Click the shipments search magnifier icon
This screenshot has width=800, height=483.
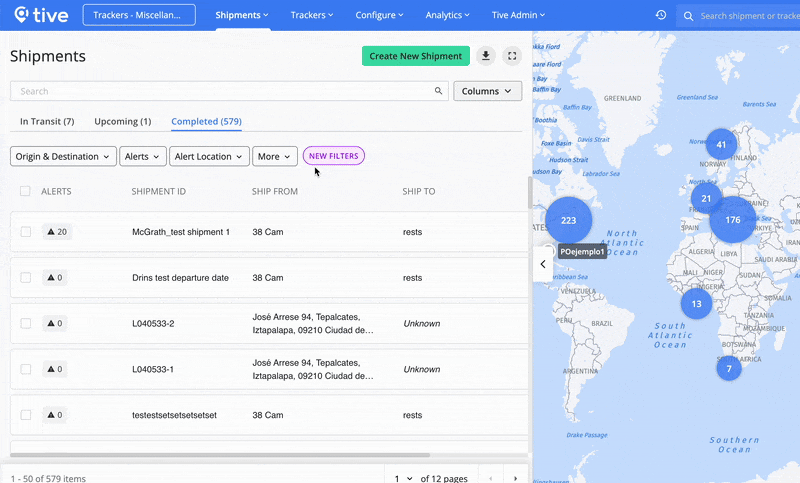pyautogui.click(x=438, y=91)
